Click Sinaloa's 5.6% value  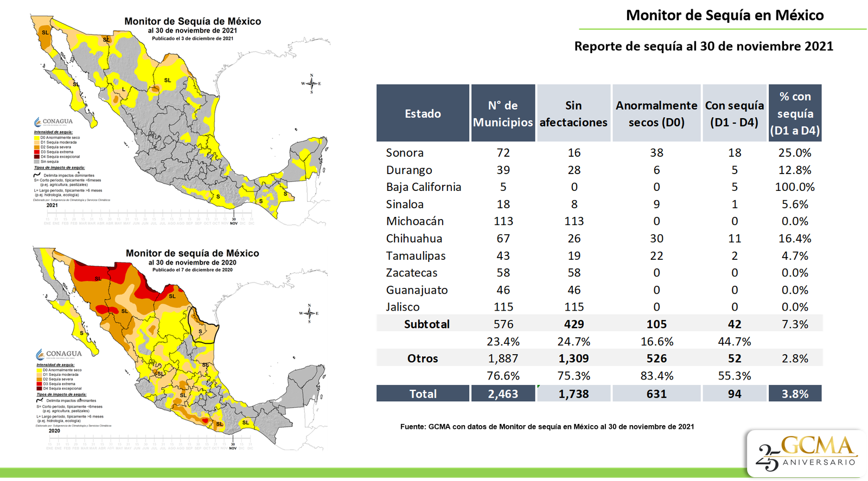795,204
